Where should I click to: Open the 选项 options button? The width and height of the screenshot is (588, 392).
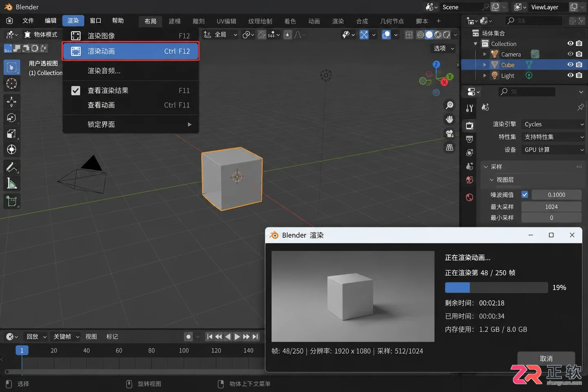click(x=443, y=48)
